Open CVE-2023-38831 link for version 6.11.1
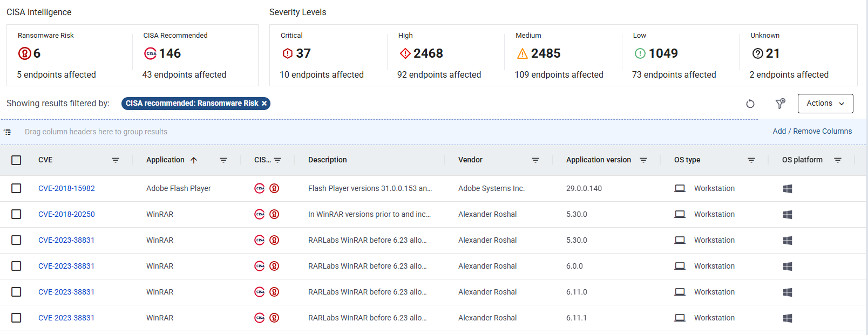The height and width of the screenshot is (335, 868). click(66, 318)
